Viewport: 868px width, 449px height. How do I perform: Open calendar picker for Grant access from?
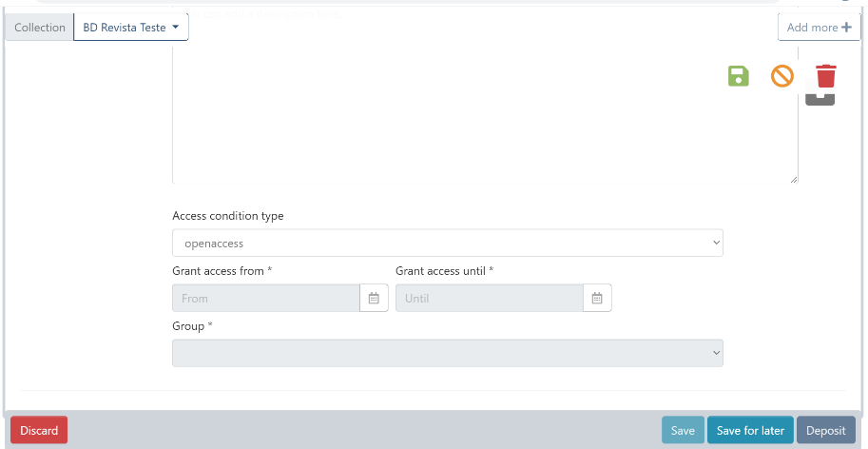point(374,298)
